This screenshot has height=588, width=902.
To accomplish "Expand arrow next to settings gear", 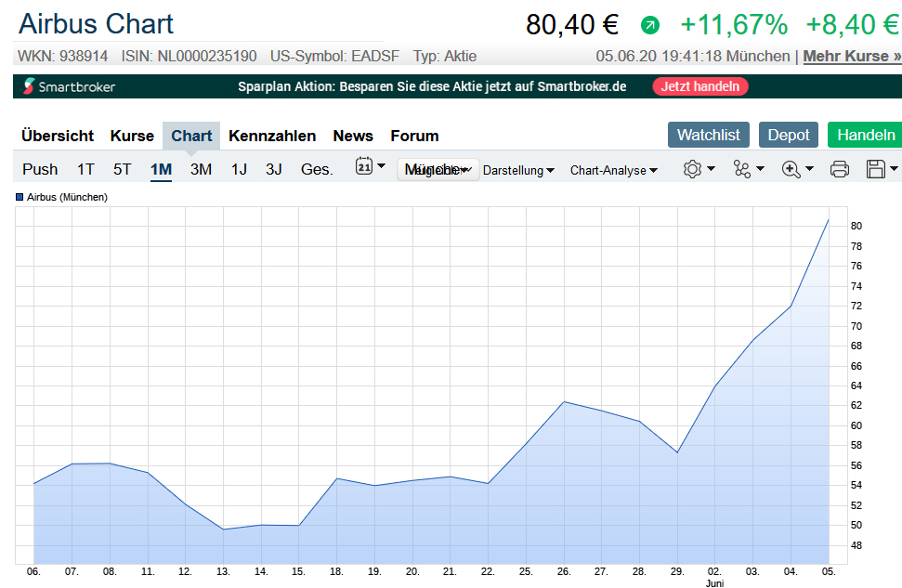I will (711, 168).
